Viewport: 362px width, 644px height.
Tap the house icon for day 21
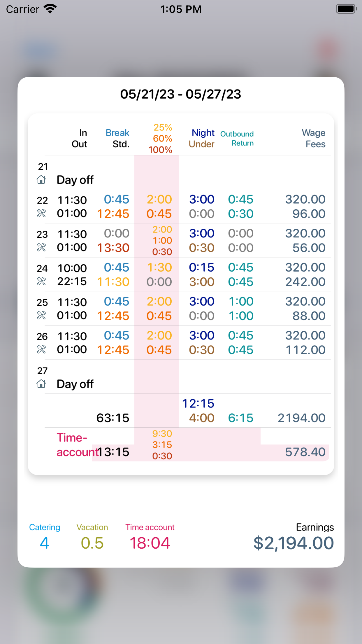(x=41, y=180)
